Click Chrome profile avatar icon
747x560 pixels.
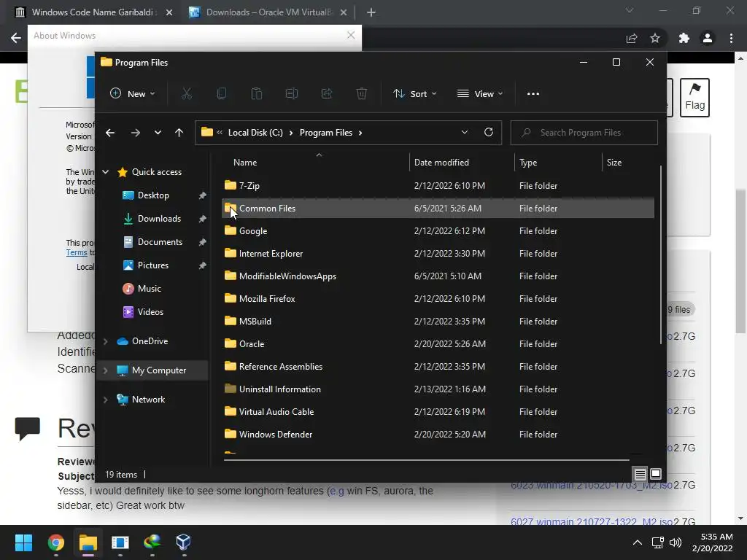(x=708, y=38)
